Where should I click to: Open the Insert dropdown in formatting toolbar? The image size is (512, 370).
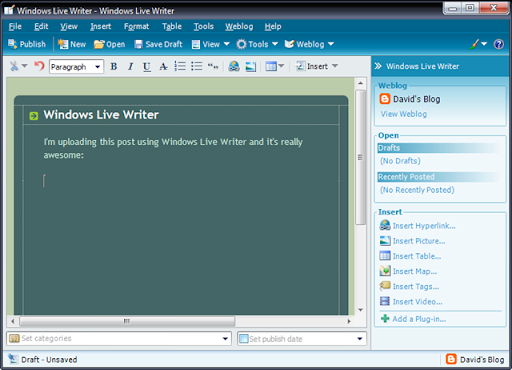pyautogui.click(x=317, y=66)
